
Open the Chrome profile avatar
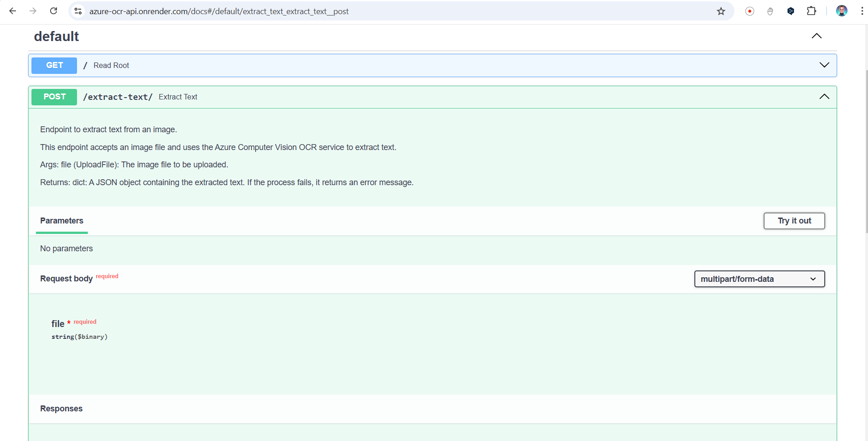842,11
